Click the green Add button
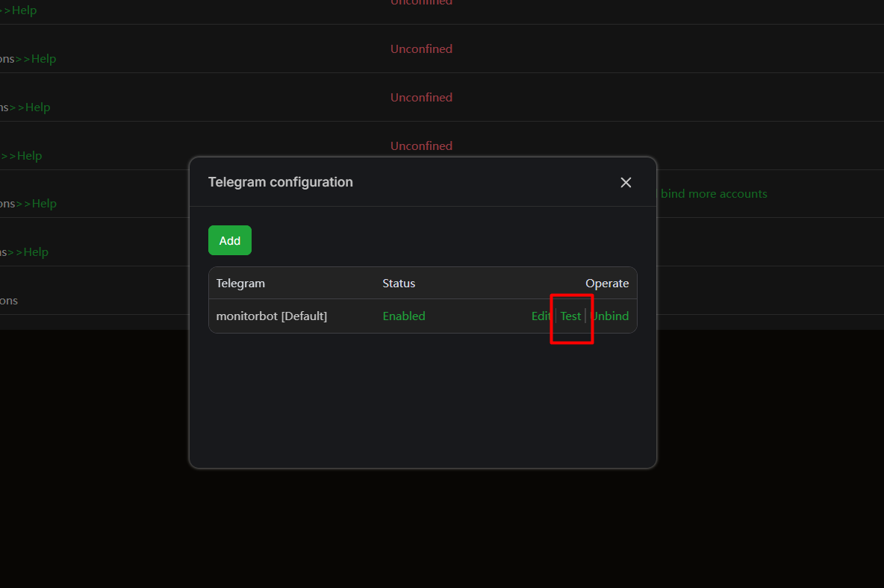 point(229,240)
